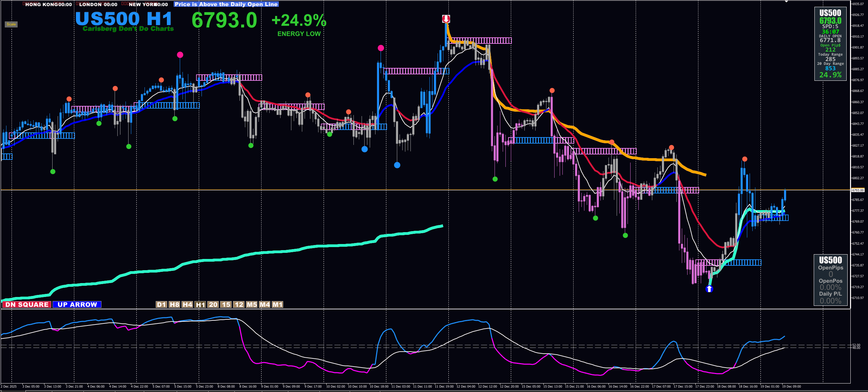Click the orange dot at the 18 Dec high
868x392 pixels.
745,159
